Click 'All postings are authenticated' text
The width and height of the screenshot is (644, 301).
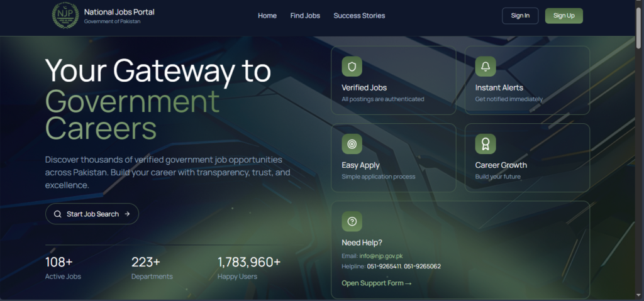point(383,99)
